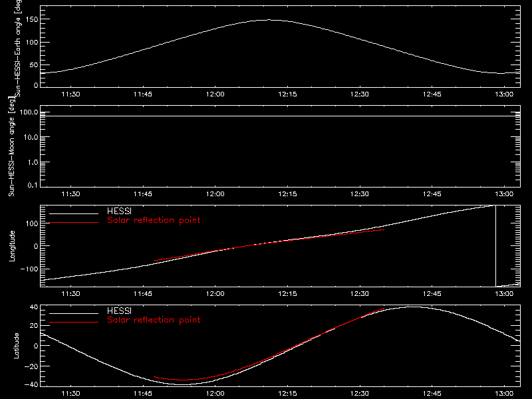Click the Sun-HESSI-Earth angle axis label
532x399 pixels.
click(x=18, y=49)
